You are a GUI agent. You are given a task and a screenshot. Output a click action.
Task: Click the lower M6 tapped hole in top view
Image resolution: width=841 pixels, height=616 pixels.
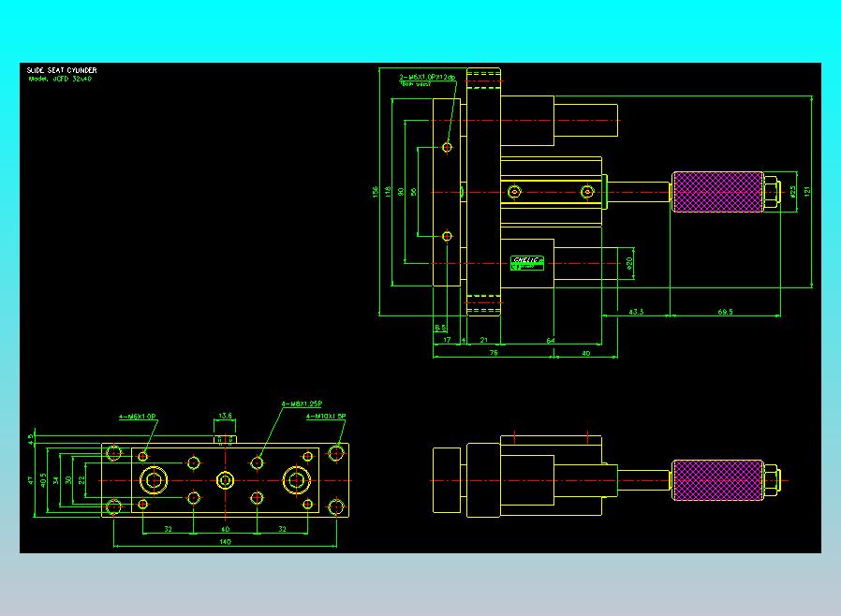tap(447, 236)
